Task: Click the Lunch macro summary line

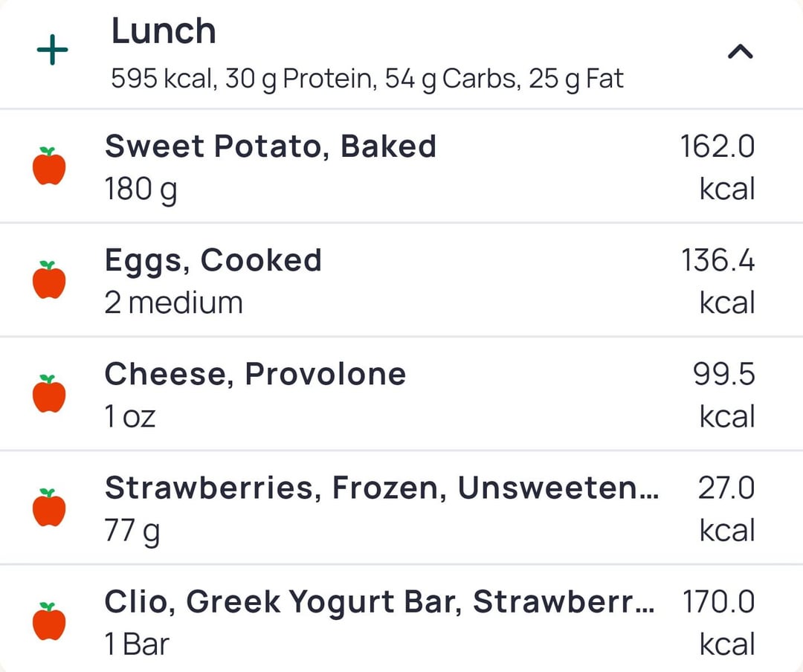Action: (x=367, y=78)
